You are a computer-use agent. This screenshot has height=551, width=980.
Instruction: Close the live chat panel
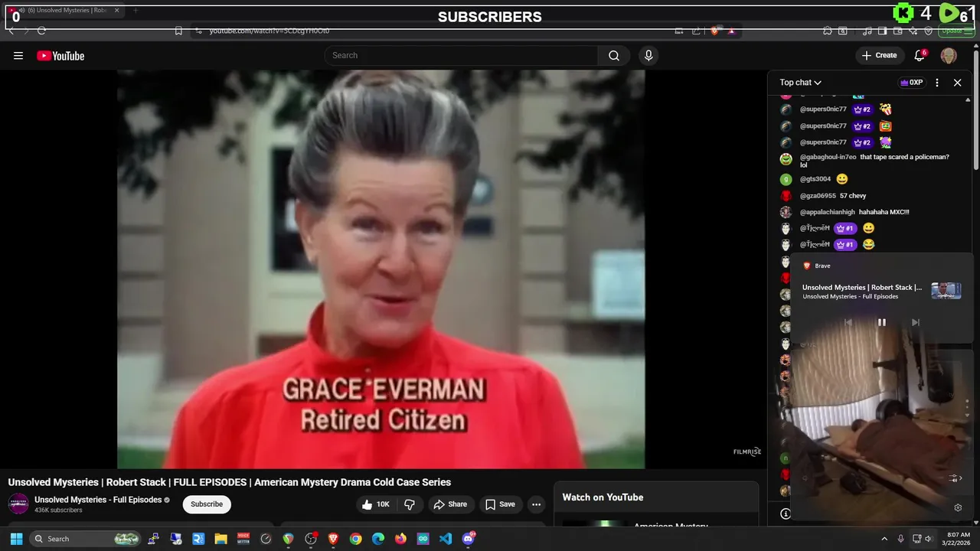click(x=957, y=83)
